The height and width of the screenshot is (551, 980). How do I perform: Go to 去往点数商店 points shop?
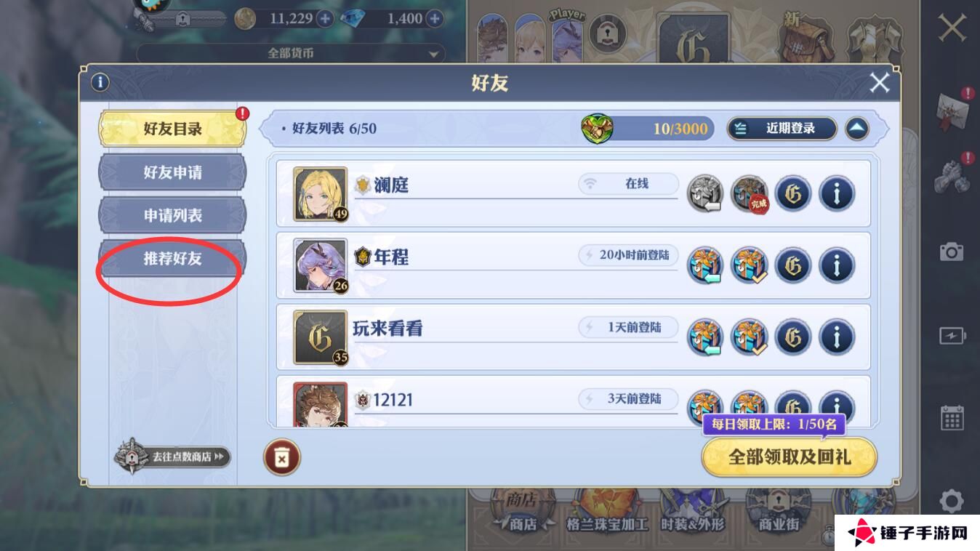tap(173, 457)
